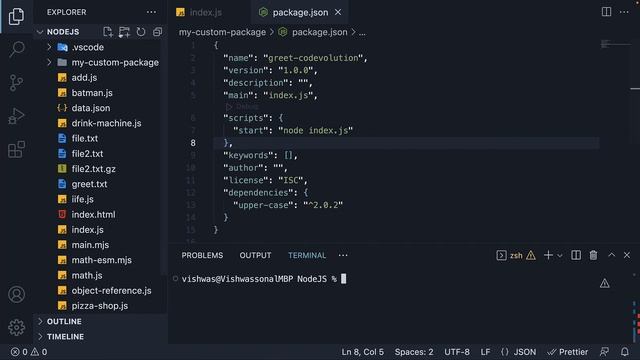This screenshot has width=640, height=360.
Task: Open Explorer views and more actions menu
Action: 151,12
